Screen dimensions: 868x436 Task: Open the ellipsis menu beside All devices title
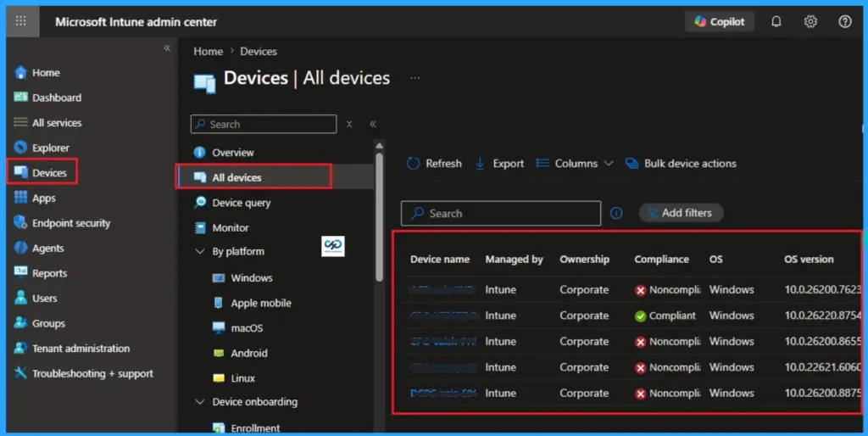[415, 78]
